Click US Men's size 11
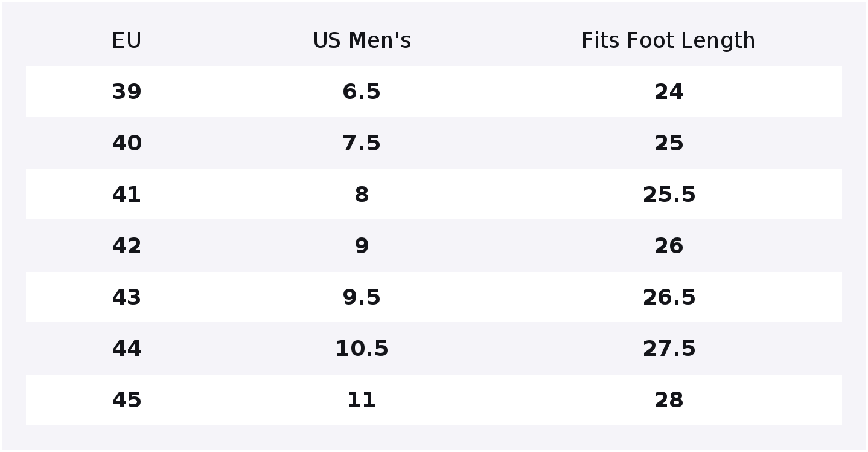This screenshot has height=452, width=868. click(362, 400)
